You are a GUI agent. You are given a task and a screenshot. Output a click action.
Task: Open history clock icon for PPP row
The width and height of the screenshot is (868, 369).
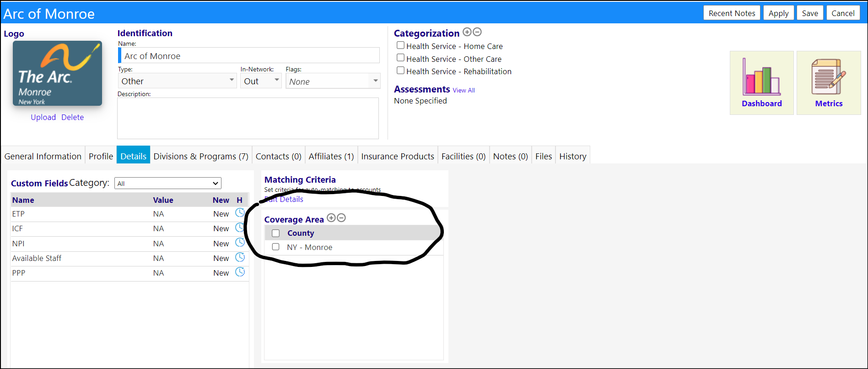[240, 272]
